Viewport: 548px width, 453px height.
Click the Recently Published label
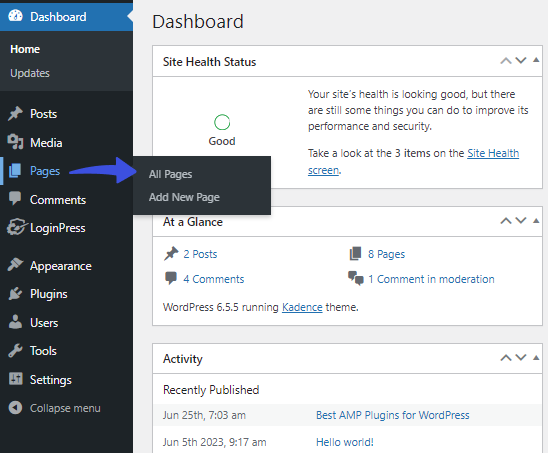tap(211, 390)
